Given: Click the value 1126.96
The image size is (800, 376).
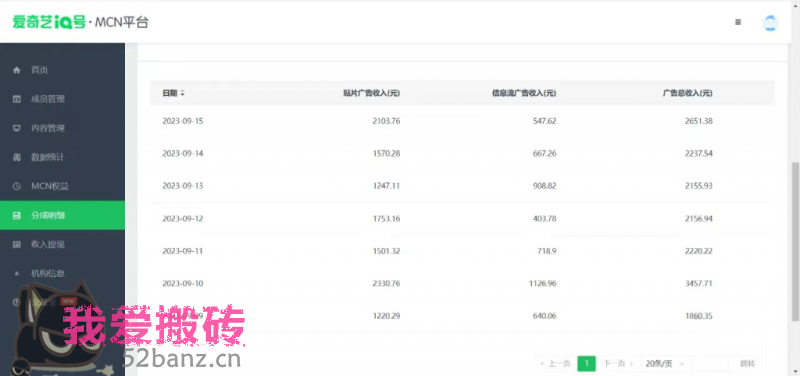Looking at the screenshot, I should point(543,283).
